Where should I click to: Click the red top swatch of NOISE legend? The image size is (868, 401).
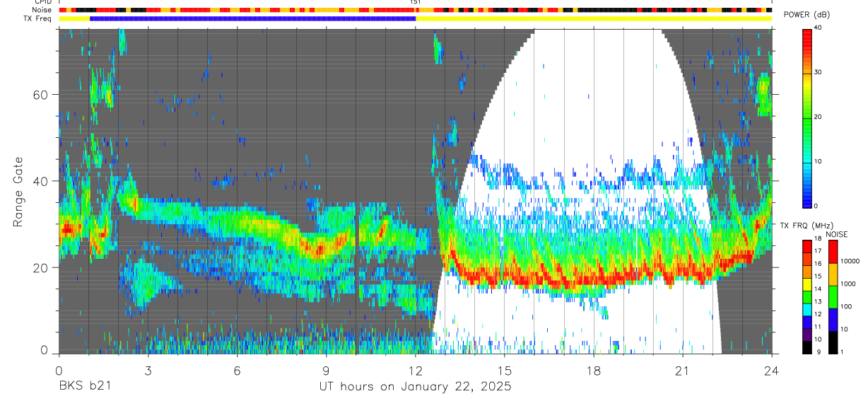[x=833, y=252]
